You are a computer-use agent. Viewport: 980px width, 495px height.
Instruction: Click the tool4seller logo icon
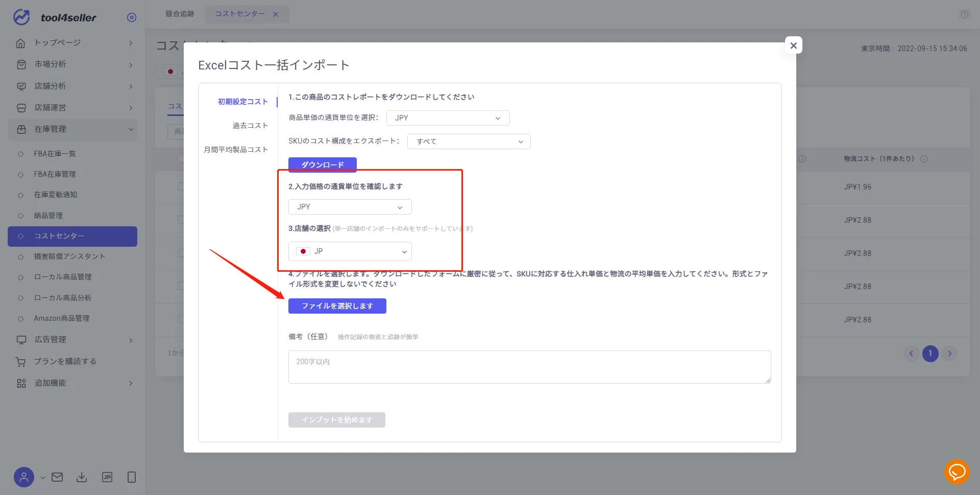21,17
